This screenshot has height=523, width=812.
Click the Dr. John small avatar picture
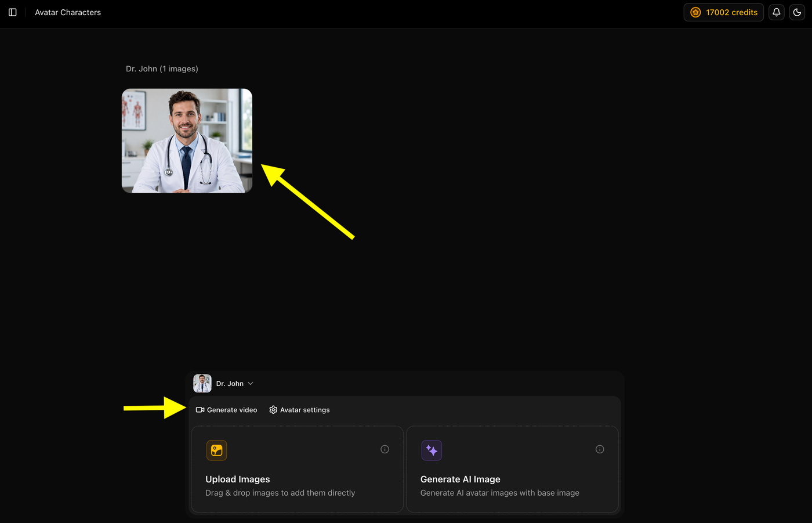[202, 383]
